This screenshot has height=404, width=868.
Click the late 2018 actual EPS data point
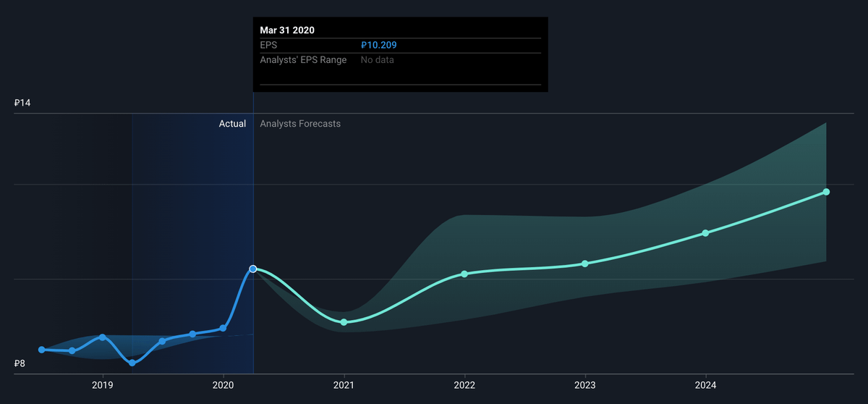72,351
